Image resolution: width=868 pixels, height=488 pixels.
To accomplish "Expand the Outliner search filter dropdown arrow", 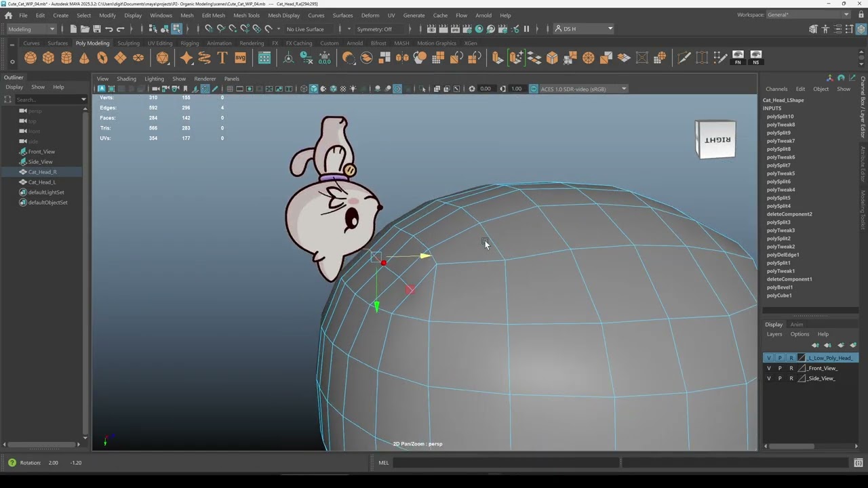I will 83,100.
